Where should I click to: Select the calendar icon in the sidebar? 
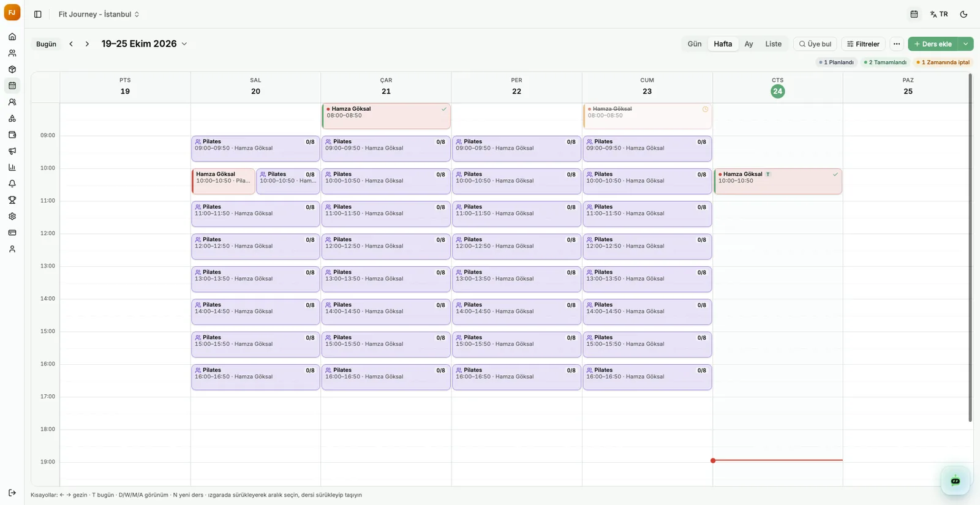[12, 86]
